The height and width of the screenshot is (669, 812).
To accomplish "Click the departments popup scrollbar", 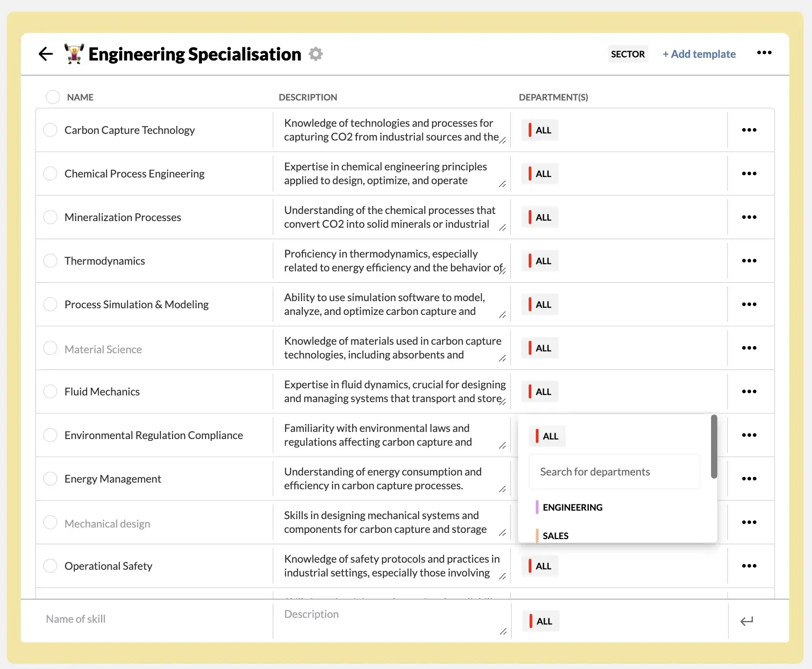I will click(x=714, y=447).
